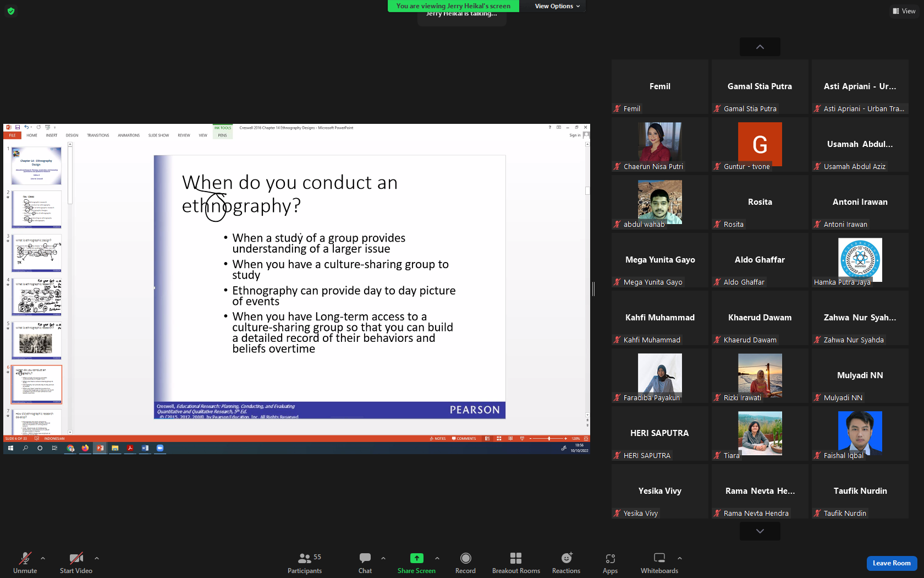Expand chat options caret
Screen dimensions: 924x578
coord(383,558)
